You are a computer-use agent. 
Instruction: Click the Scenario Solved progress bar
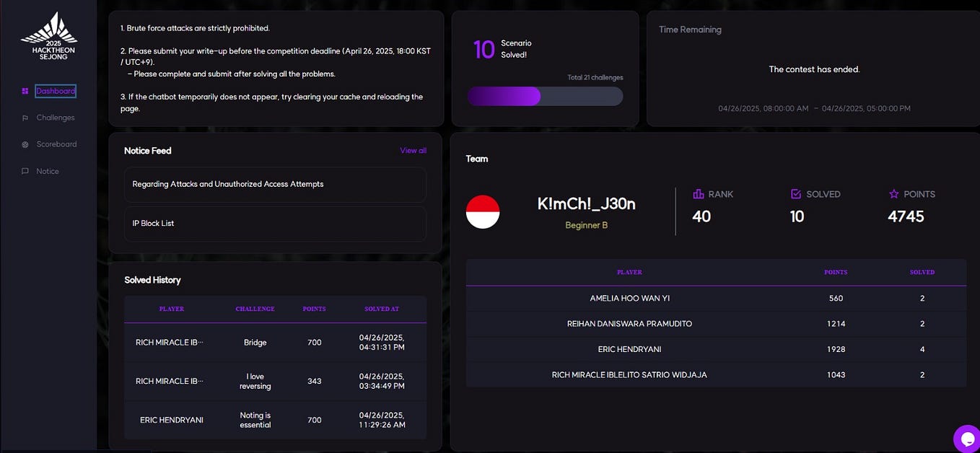click(546, 96)
